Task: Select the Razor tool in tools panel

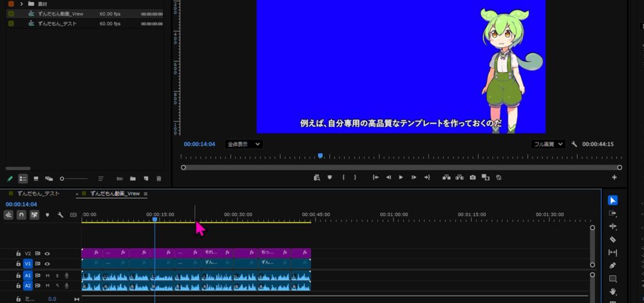Action: click(613, 239)
